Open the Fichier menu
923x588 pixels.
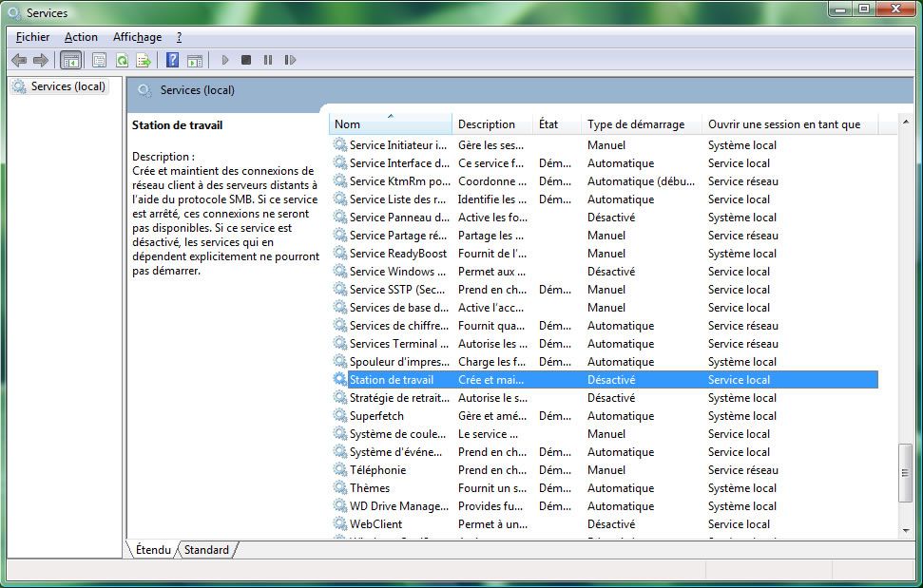(32, 37)
